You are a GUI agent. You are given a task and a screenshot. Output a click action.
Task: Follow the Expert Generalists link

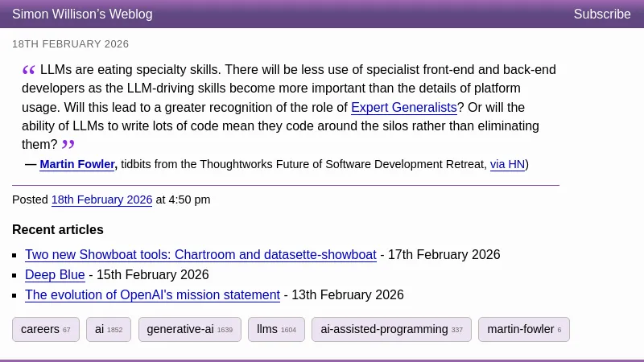[404, 107]
